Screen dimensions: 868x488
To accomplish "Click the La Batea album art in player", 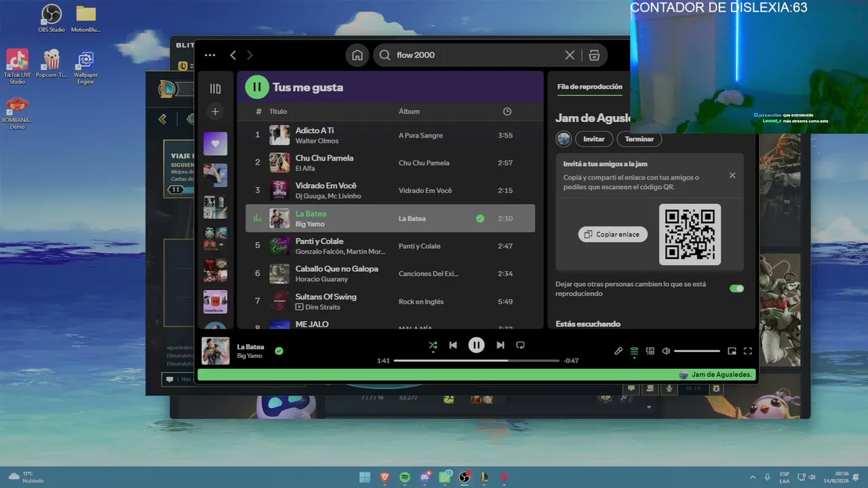I will 216,351.
